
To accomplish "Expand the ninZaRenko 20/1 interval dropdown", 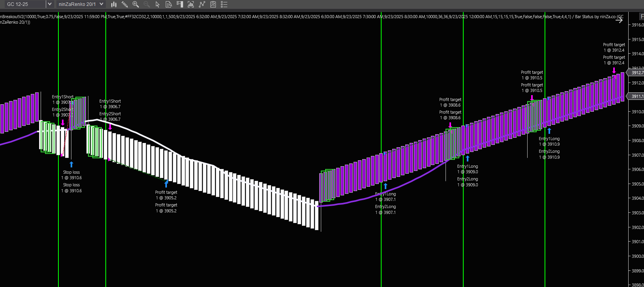I will coord(101,4).
